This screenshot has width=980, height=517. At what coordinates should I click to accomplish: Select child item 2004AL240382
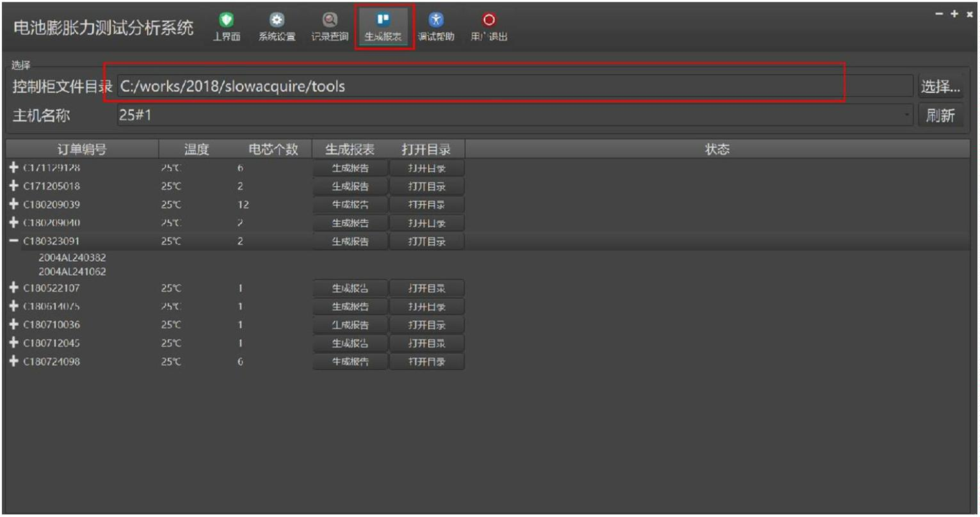pos(72,258)
